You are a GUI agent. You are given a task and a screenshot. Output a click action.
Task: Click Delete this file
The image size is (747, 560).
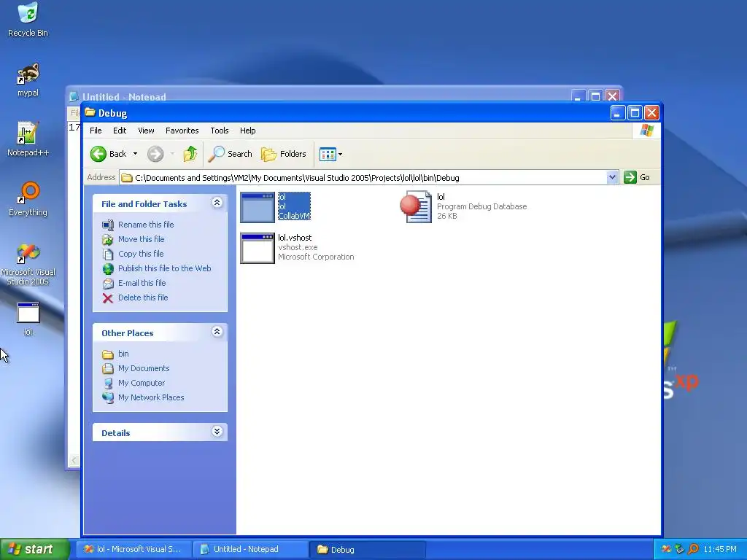[x=143, y=297]
